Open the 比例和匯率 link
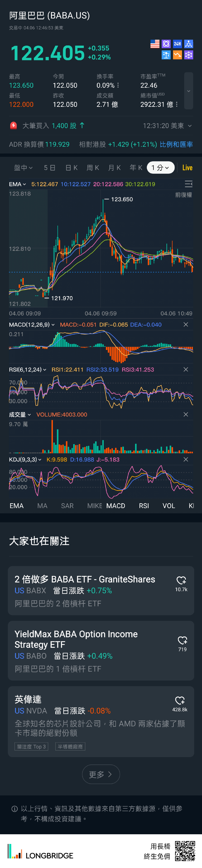Viewport: 202px width, 868px height. point(176,145)
